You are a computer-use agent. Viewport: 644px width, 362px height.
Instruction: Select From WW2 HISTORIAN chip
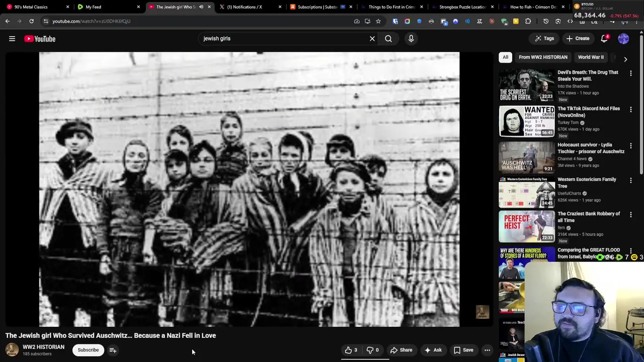coord(543,57)
